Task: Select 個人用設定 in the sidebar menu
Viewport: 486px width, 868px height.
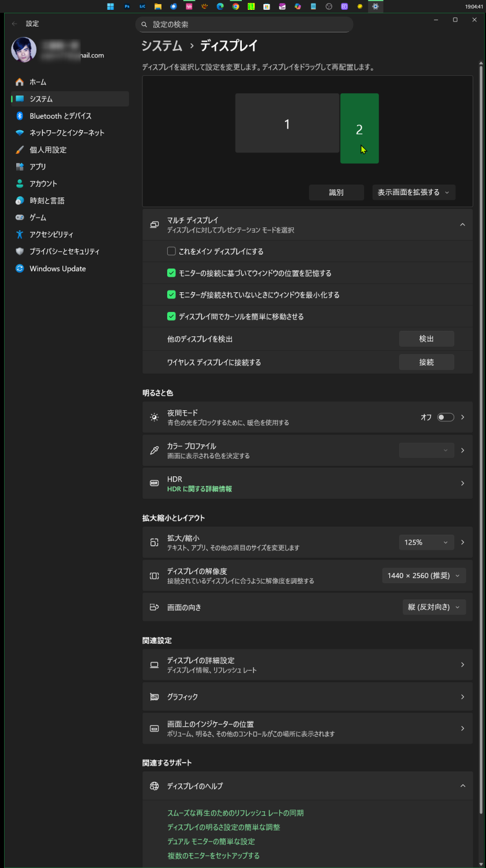Action: point(48,150)
